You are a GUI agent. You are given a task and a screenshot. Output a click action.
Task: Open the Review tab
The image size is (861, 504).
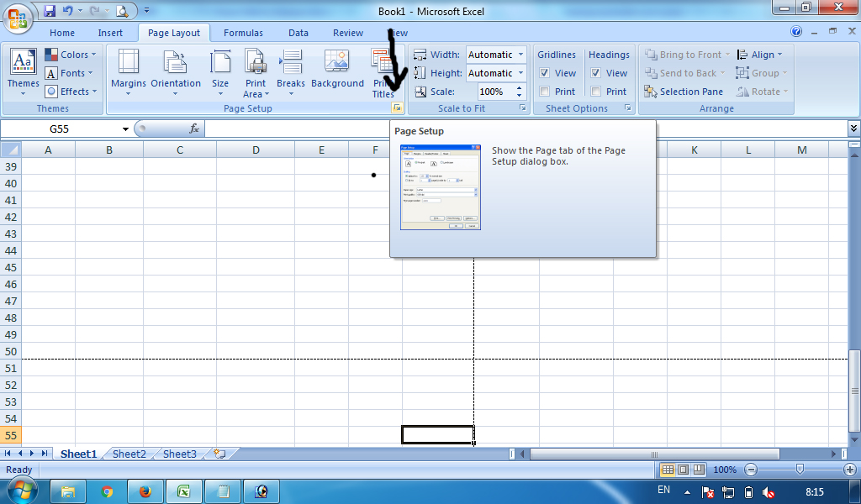[x=348, y=33]
